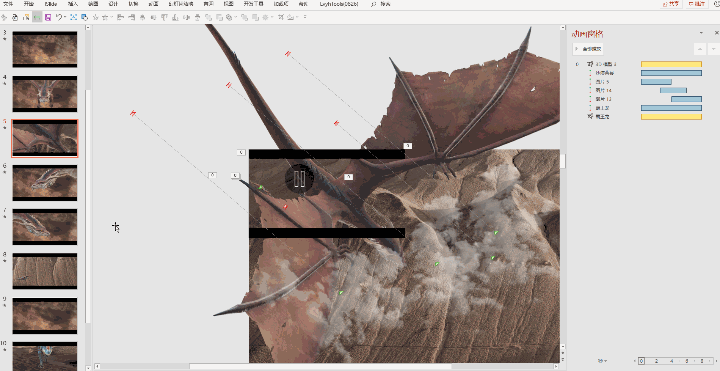Open the 设计 ribbon tab
Viewport: 720px width, 371px height.
[113, 4]
